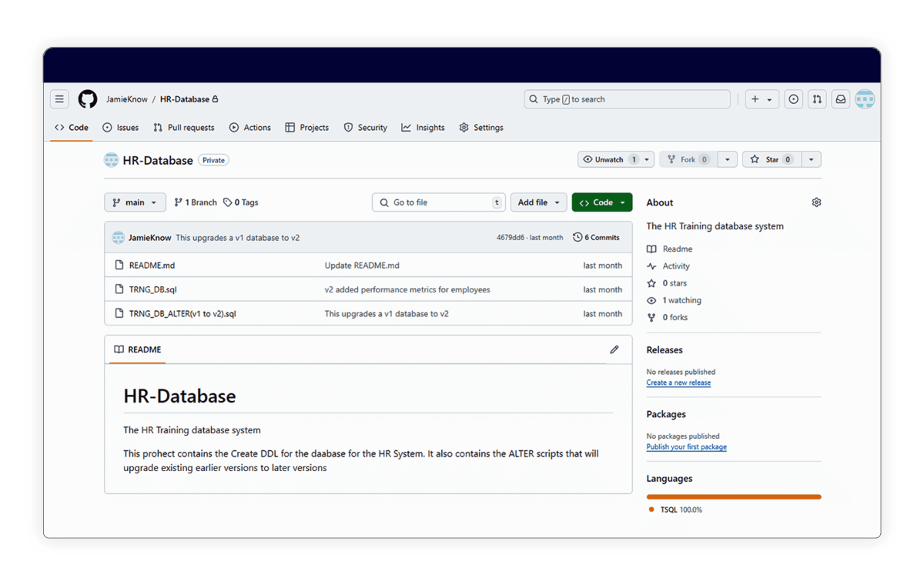This screenshot has height=588, width=924.
Task: View the 0 Tags link
Action: (x=241, y=202)
